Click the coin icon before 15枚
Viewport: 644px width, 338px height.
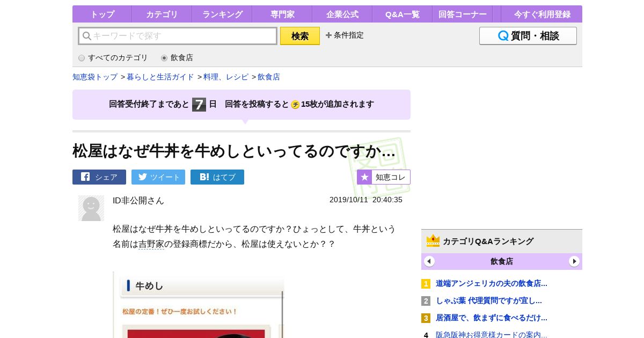point(295,105)
